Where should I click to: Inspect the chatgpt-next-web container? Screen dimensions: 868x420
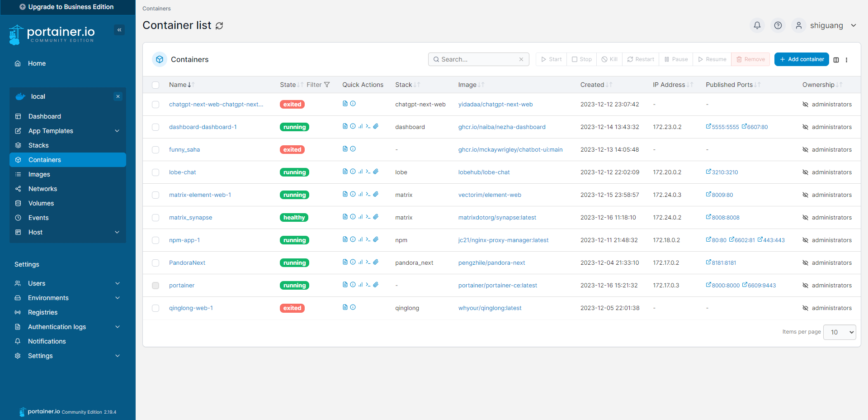pyautogui.click(x=353, y=104)
